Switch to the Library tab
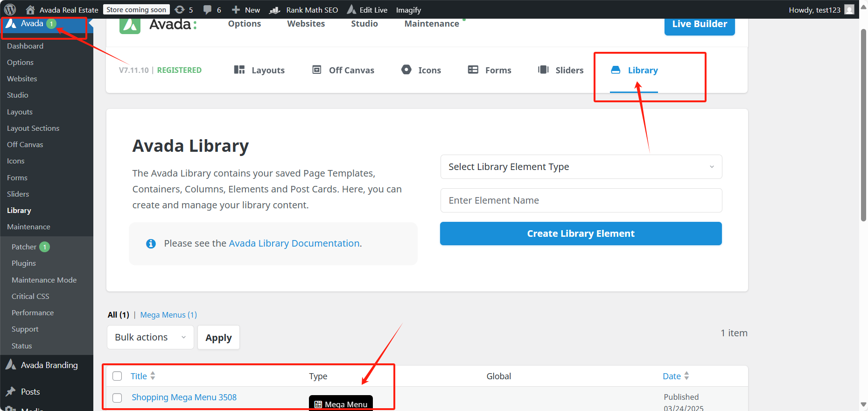This screenshot has height=411, width=868. point(634,70)
